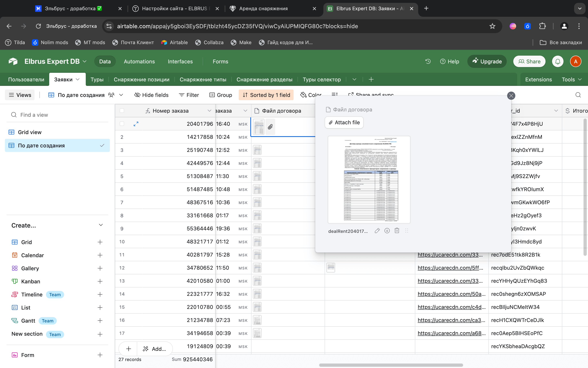Add a new Kanban view
588x368 pixels.
[x=100, y=281]
